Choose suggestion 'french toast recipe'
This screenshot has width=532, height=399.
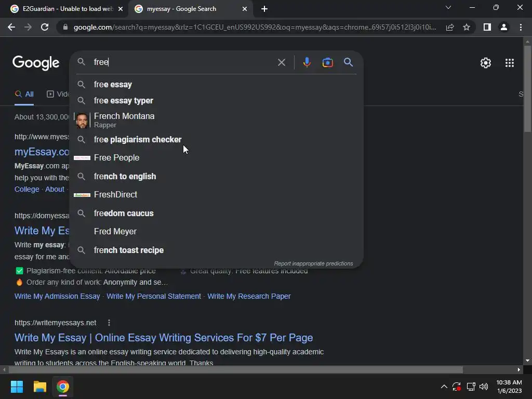pyautogui.click(x=217, y=250)
